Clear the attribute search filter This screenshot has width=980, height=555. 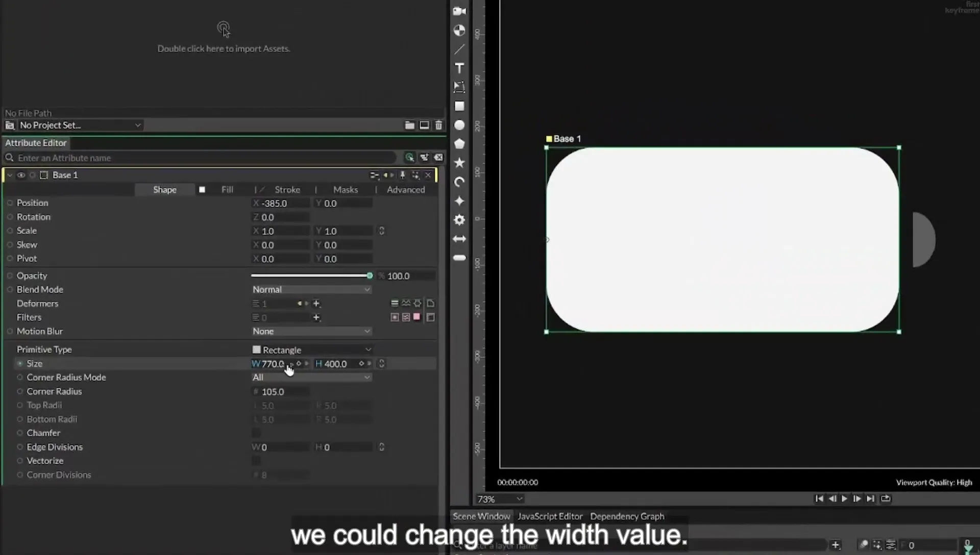[x=438, y=158]
